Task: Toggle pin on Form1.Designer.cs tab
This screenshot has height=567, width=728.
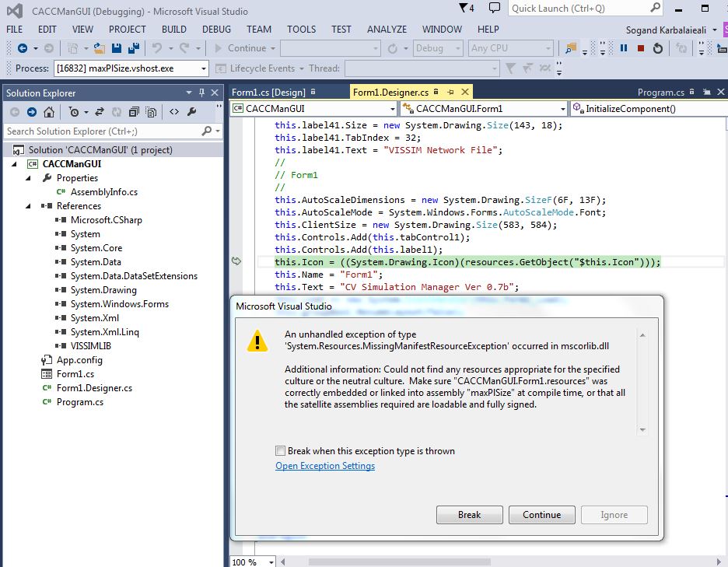Action: (x=450, y=92)
